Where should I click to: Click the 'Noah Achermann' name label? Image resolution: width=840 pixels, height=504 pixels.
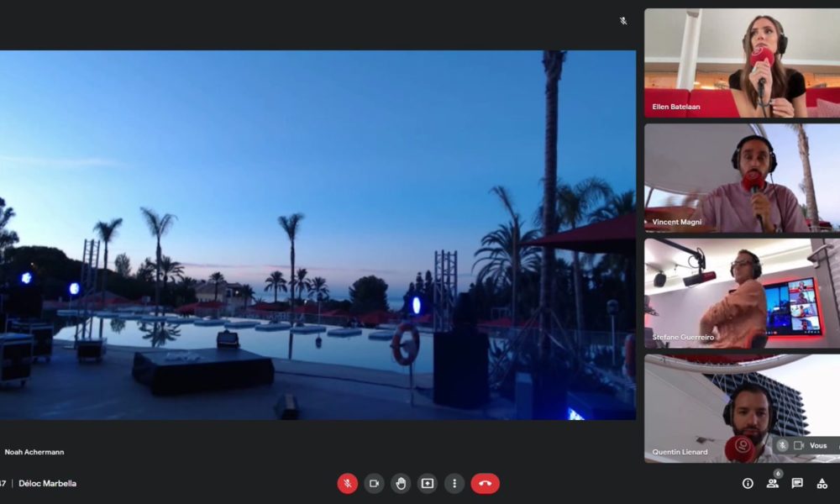(34, 452)
